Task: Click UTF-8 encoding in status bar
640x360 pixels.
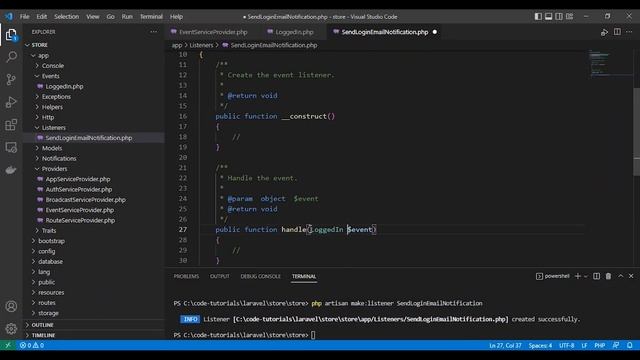Action: pos(567,345)
